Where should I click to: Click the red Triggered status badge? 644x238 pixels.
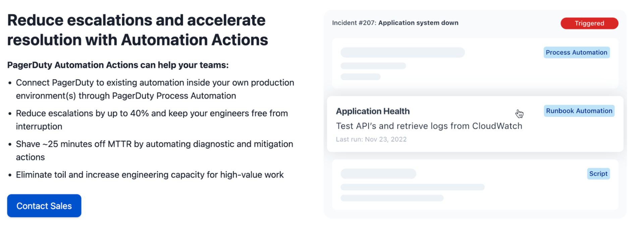pyautogui.click(x=589, y=23)
